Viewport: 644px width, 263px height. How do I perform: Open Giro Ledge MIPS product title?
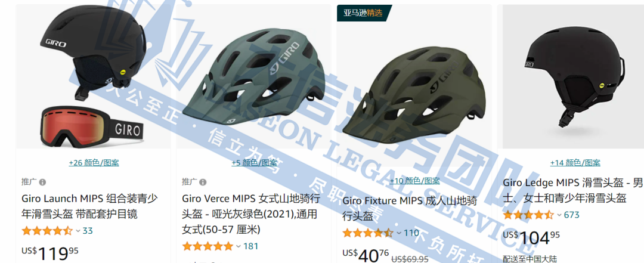[x=572, y=190]
